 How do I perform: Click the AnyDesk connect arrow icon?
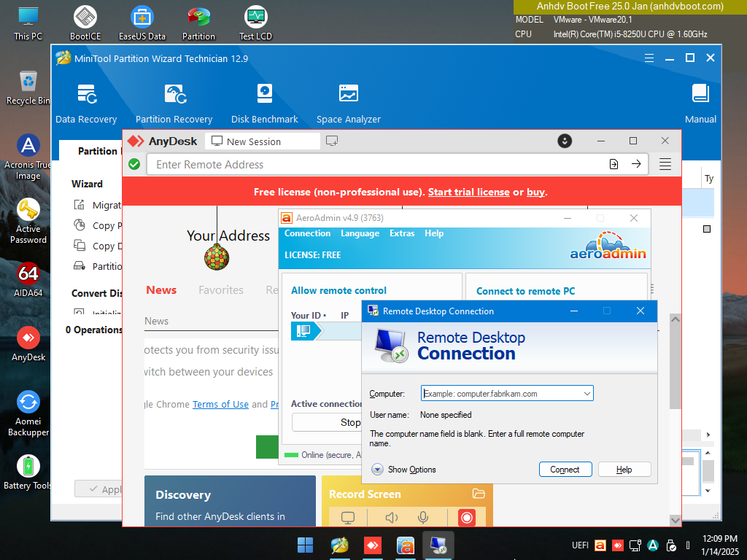(x=636, y=164)
